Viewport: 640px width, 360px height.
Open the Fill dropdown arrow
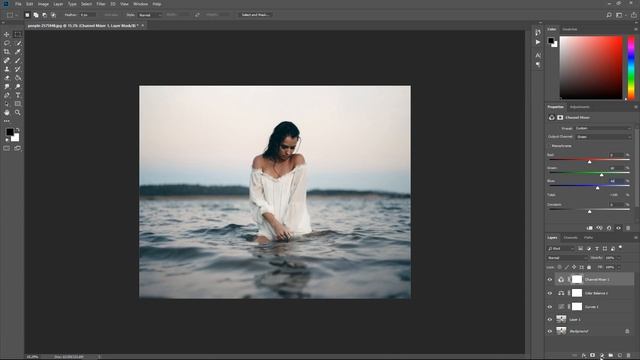(x=618, y=267)
